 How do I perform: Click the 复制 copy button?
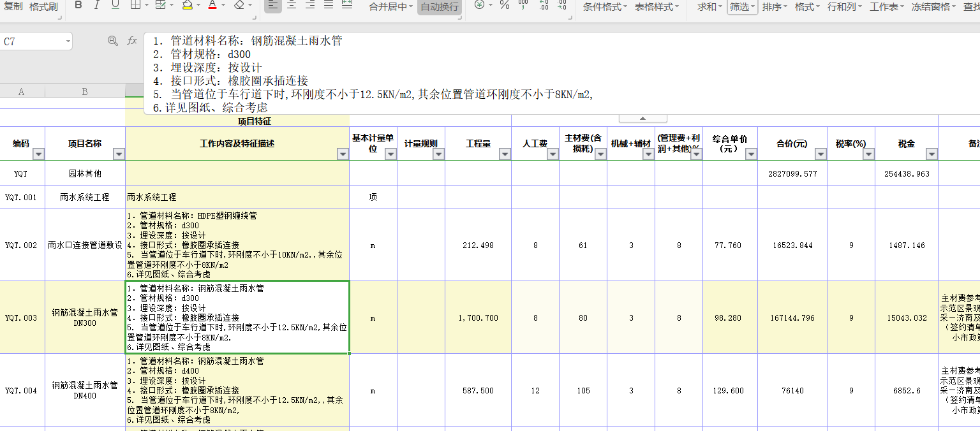pyautogui.click(x=13, y=6)
